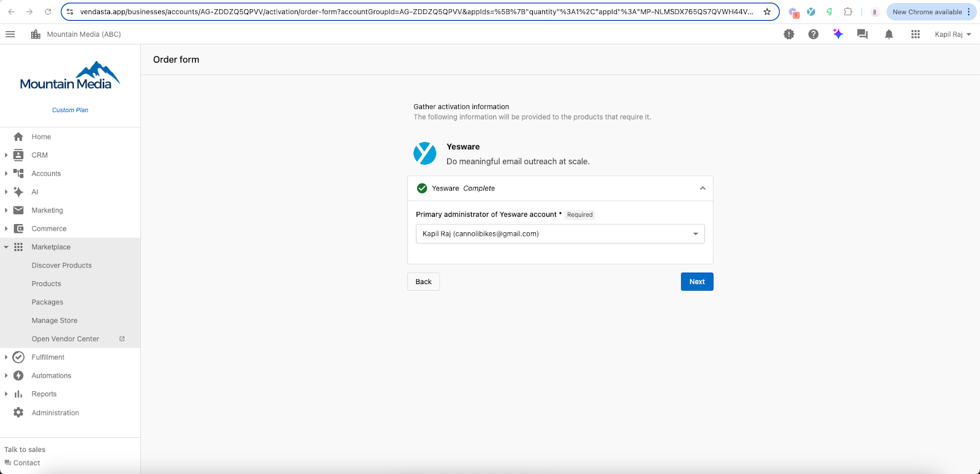Expand the Commerce tree arrow
980x474 pixels.
pos(6,228)
